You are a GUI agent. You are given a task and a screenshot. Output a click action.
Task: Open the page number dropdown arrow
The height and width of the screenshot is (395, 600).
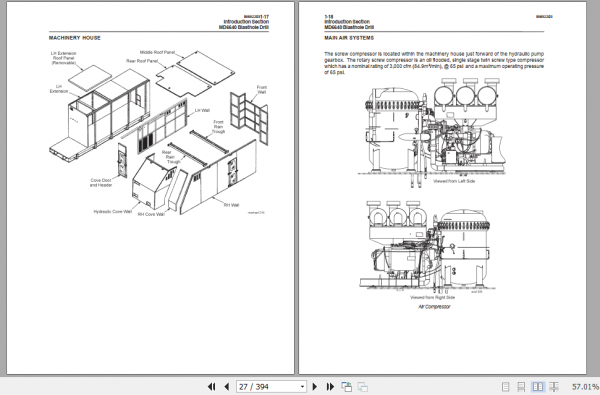tap(302, 387)
